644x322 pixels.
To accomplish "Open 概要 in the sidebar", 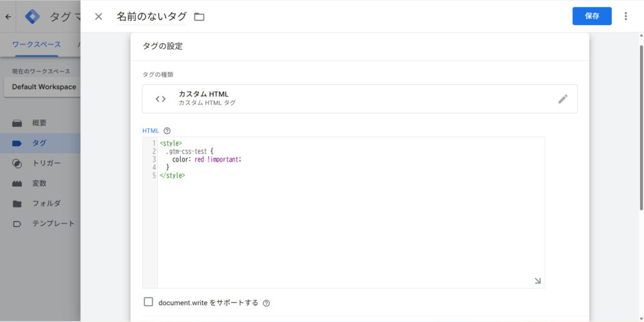I will click(x=39, y=123).
